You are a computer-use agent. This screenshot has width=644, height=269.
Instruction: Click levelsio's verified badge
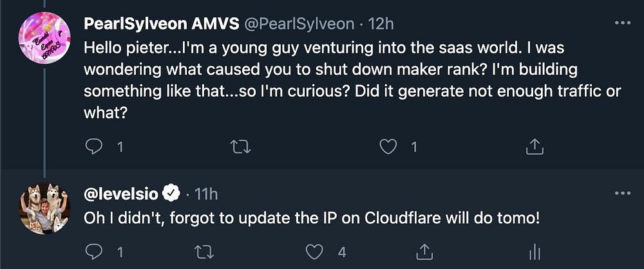(171, 192)
